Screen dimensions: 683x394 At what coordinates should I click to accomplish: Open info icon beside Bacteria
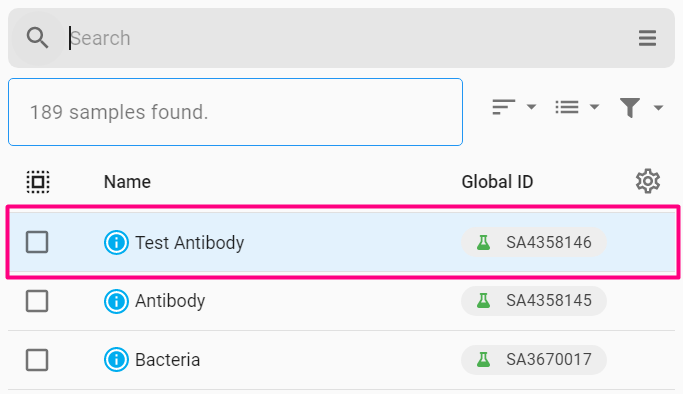click(x=116, y=360)
